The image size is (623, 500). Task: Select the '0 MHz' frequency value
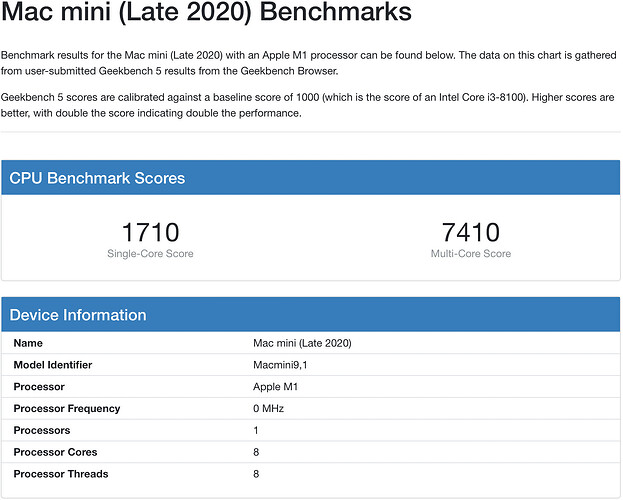point(268,409)
